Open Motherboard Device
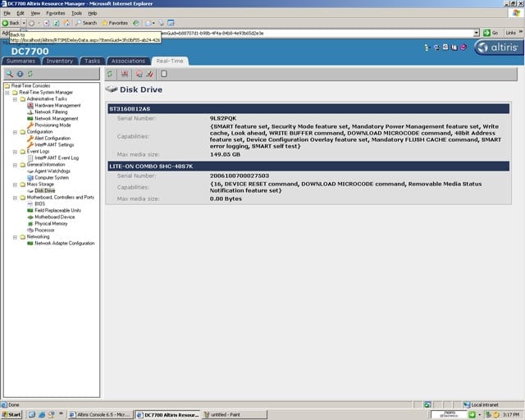The width and height of the screenshot is (525, 420). (x=55, y=217)
